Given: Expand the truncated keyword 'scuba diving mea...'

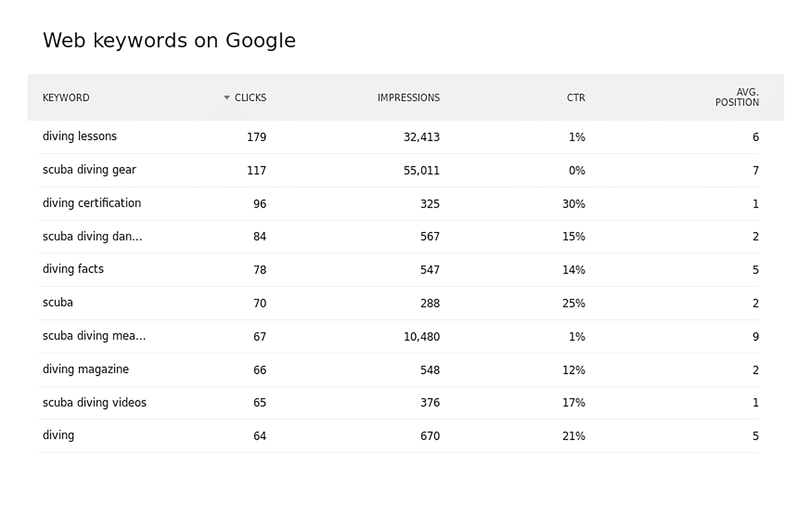Looking at the screenshot, I should [x=95, y=336].
